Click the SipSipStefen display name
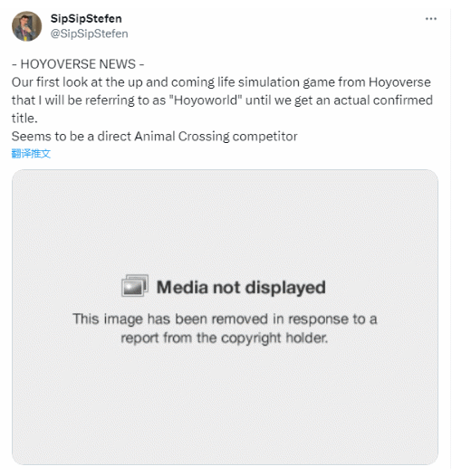Viewport: 452px width, 476px height. click(x=86, y=18)
